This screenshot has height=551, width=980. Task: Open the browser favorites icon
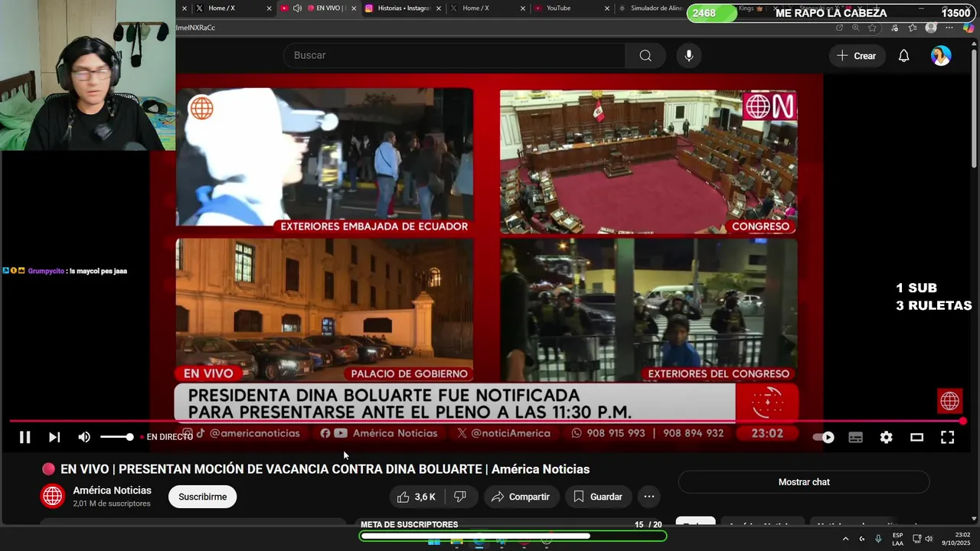point(913,28)
